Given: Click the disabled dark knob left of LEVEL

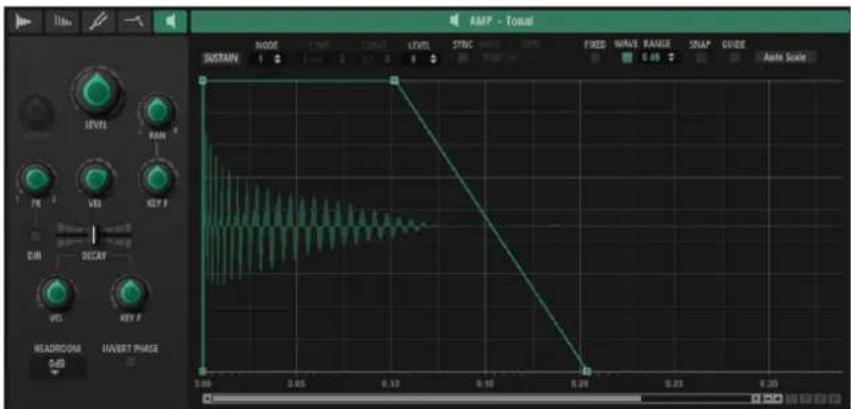Looking at the screenshot, I should (37, 112).
